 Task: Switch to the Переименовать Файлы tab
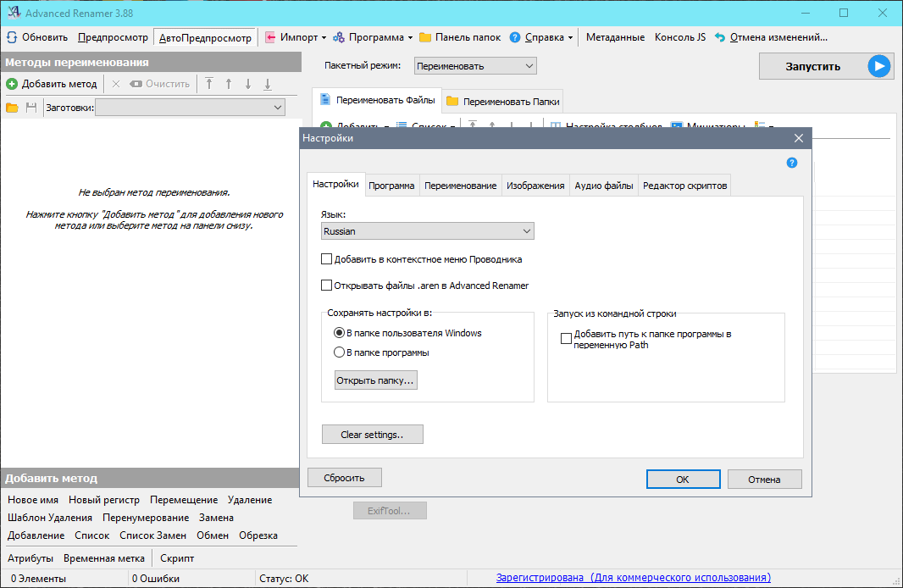tap(377, 100)
